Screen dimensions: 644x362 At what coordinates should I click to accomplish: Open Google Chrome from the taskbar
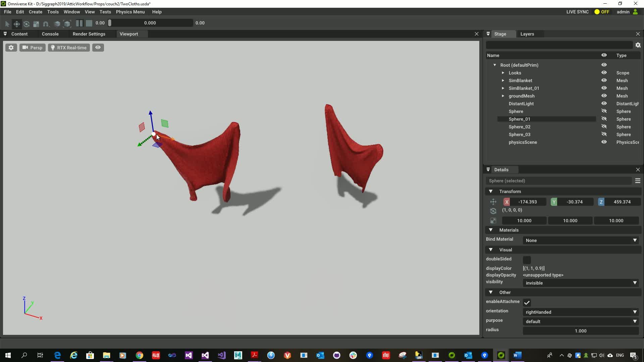(139, 355)
